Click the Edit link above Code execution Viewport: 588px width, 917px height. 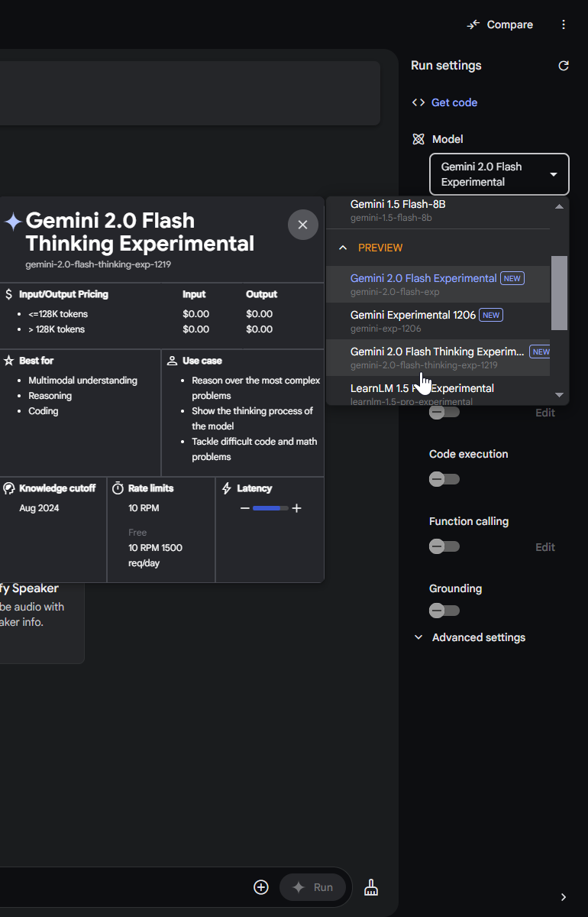point(545,413)
